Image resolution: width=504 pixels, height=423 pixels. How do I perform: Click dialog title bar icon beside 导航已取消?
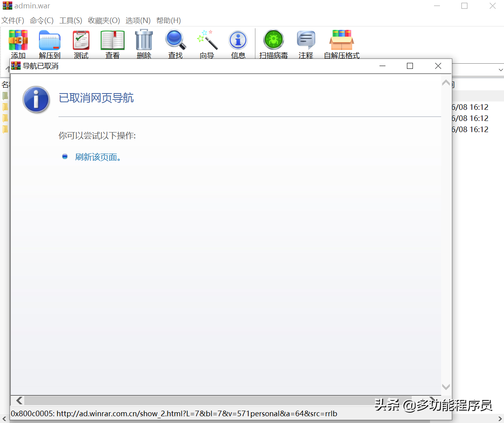(16, 66)
